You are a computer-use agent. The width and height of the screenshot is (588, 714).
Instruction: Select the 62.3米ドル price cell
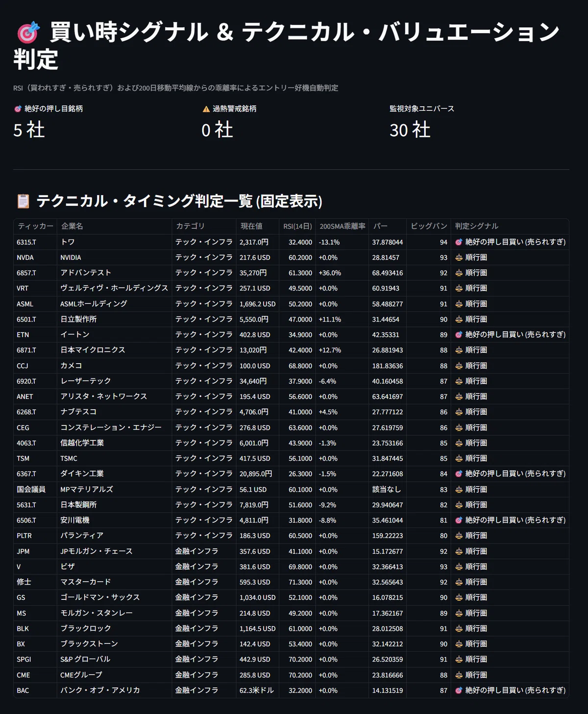[258, 690]
